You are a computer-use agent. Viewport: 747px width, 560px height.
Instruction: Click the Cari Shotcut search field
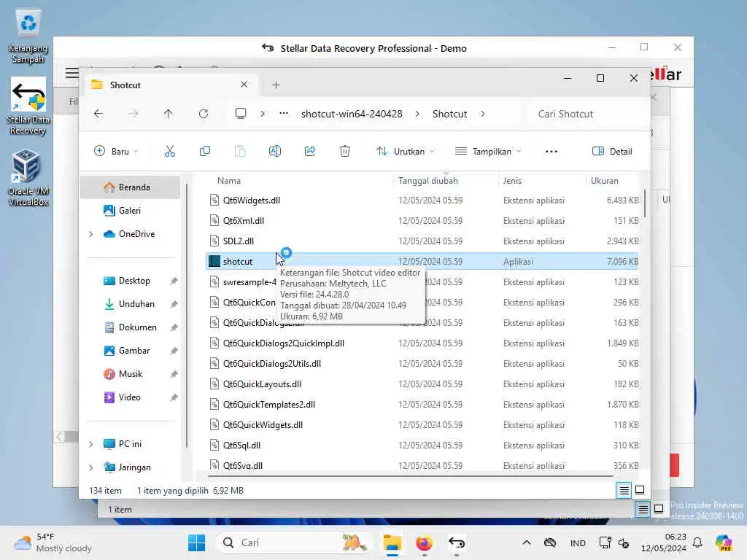tap(587, 114)
